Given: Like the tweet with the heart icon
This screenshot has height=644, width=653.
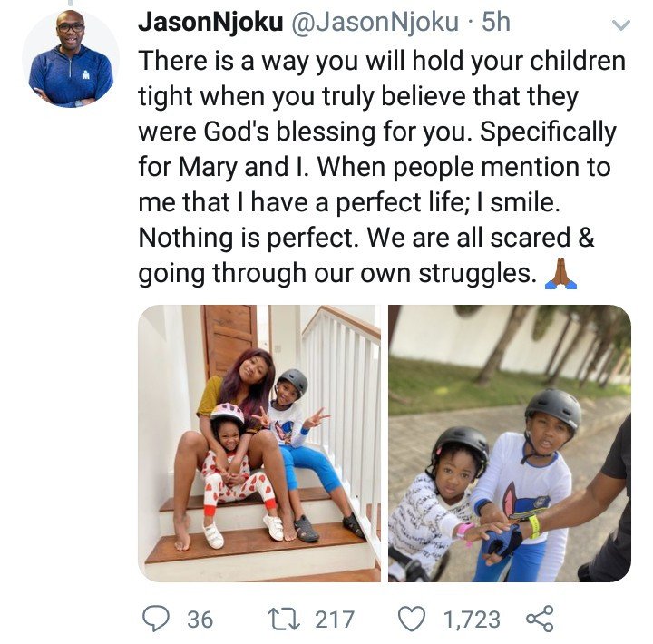Looking at the screenshot, I should [412, 619].
